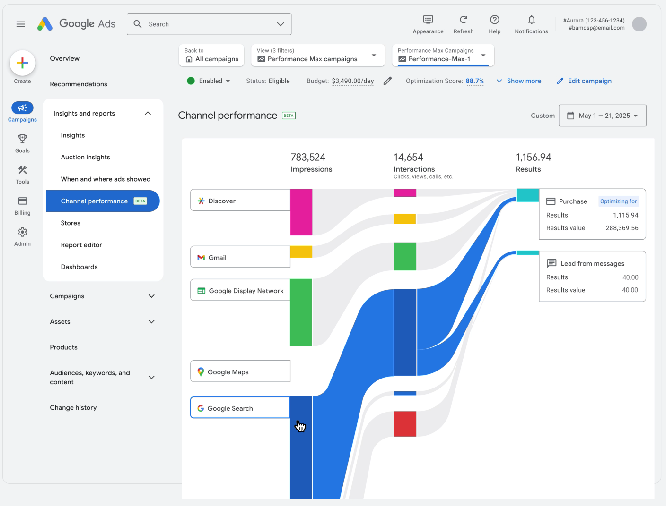This screenshot has height=506, width=666.
Task: Click the search magnifier icon
Action: (137, 24)
